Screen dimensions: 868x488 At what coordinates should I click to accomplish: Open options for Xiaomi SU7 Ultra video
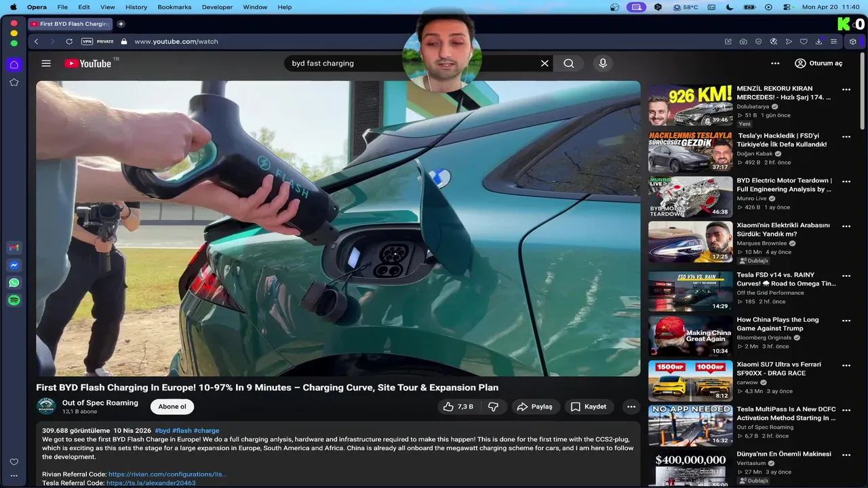846,365
